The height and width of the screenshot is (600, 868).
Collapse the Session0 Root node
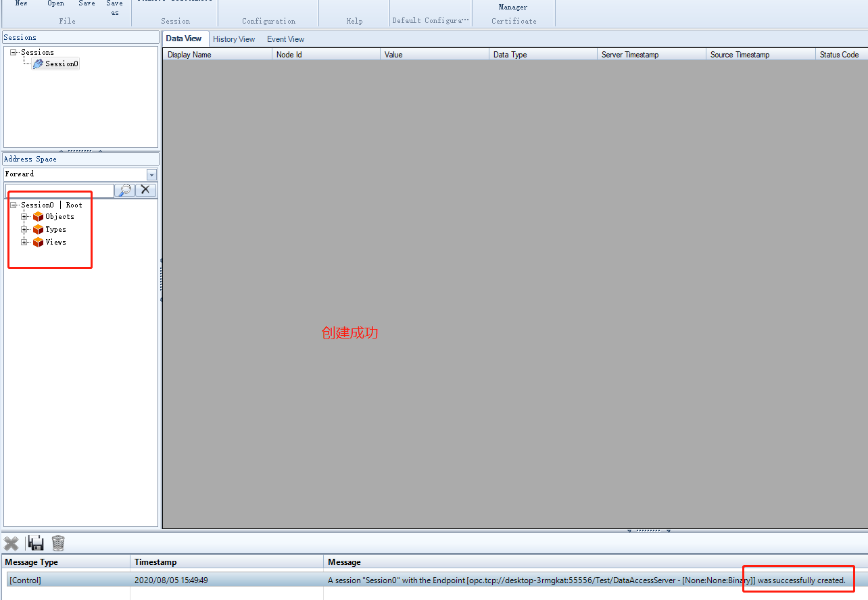[13, 205]
